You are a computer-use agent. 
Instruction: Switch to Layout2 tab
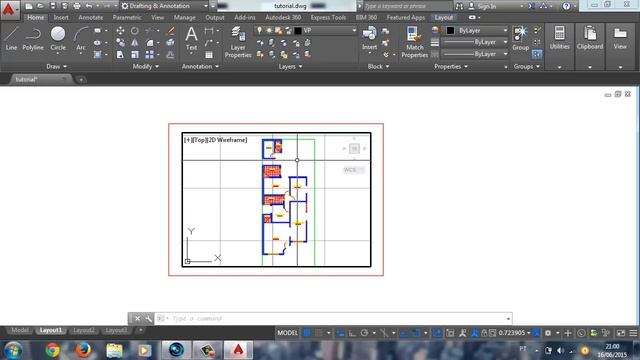[84, 330]
